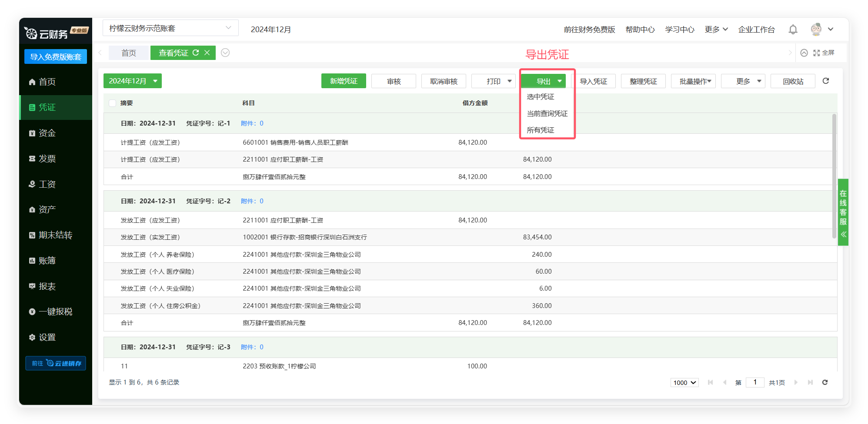This screenshot has height=424, width=868.
Task: Click the 导入免费版账套 button
Action: [x=56, y=56]
